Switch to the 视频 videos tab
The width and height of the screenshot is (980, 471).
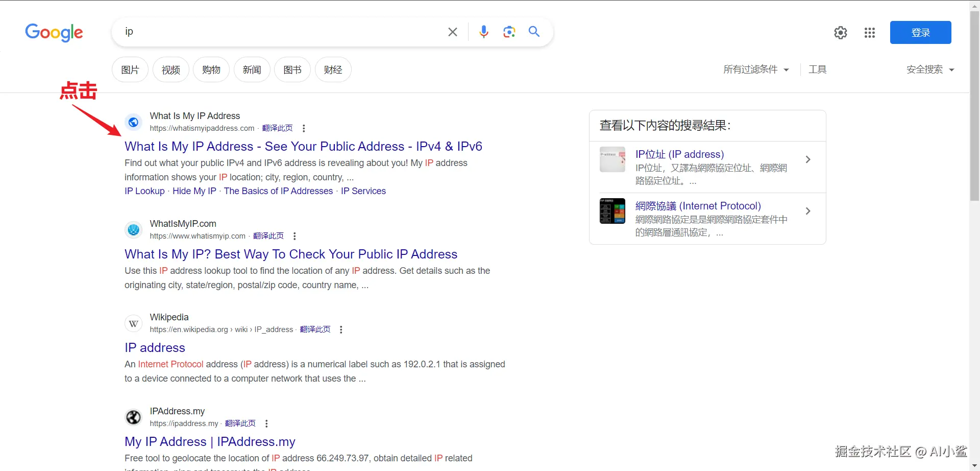point(170,69)
